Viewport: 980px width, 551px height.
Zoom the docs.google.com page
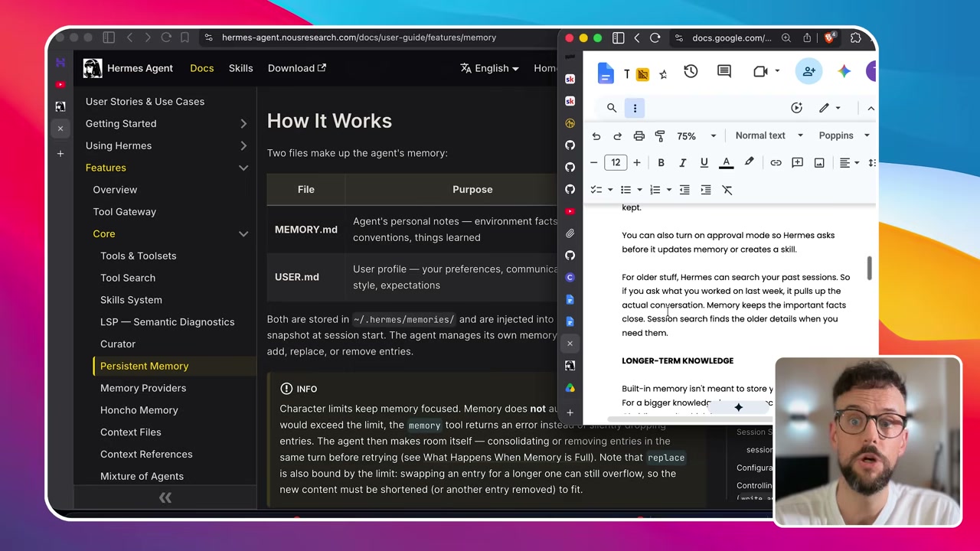[x=786, y=37]
